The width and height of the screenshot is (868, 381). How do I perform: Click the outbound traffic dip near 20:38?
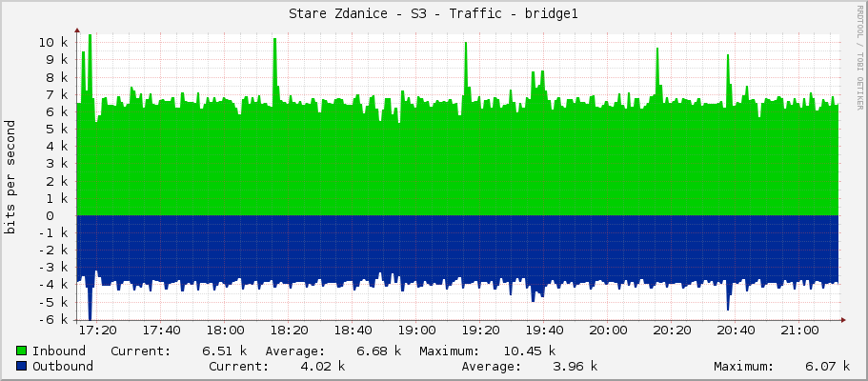(x=729, y=299)
